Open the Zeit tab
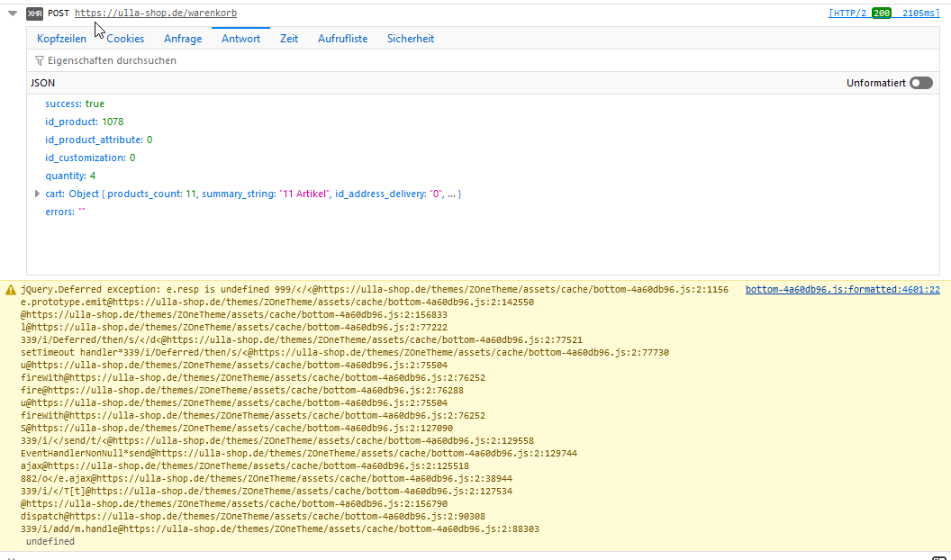The image size is (951, 560). coord(289,39)
